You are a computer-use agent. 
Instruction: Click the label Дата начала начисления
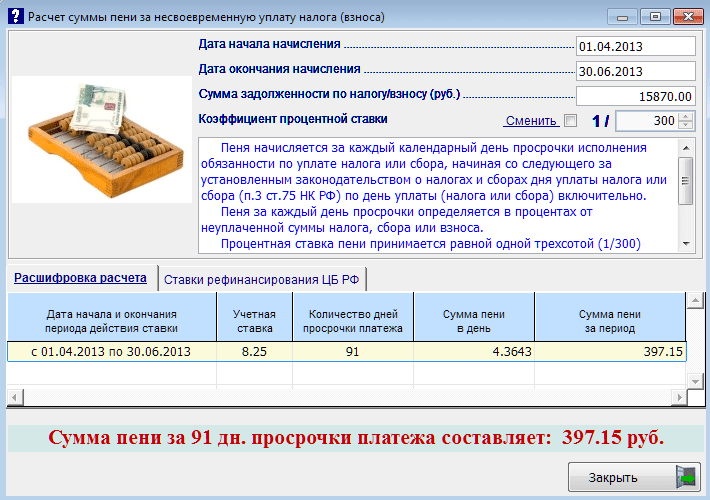coord(269,44)
